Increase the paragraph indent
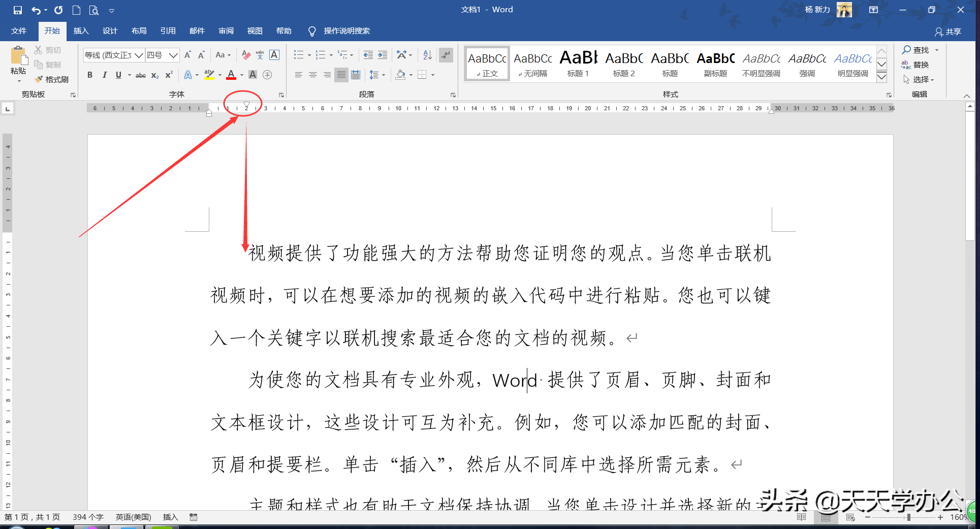 pyautogui.click(x=383, y=55)
